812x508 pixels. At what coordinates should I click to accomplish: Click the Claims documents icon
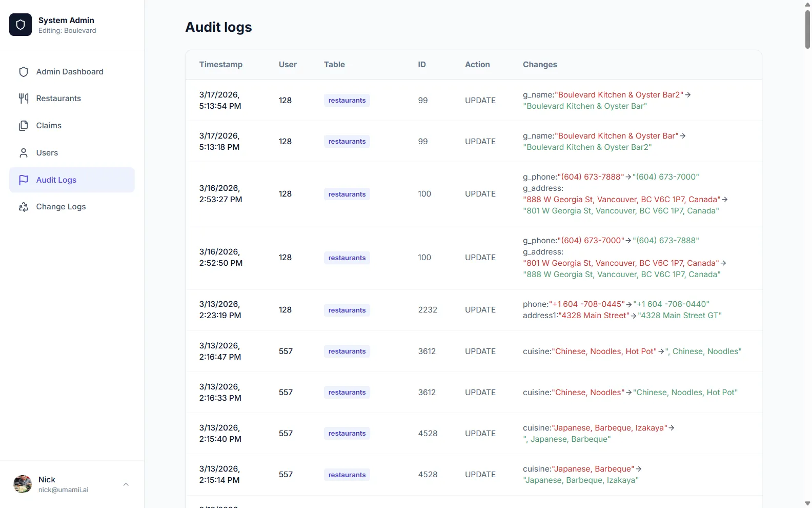pos(24,126)
